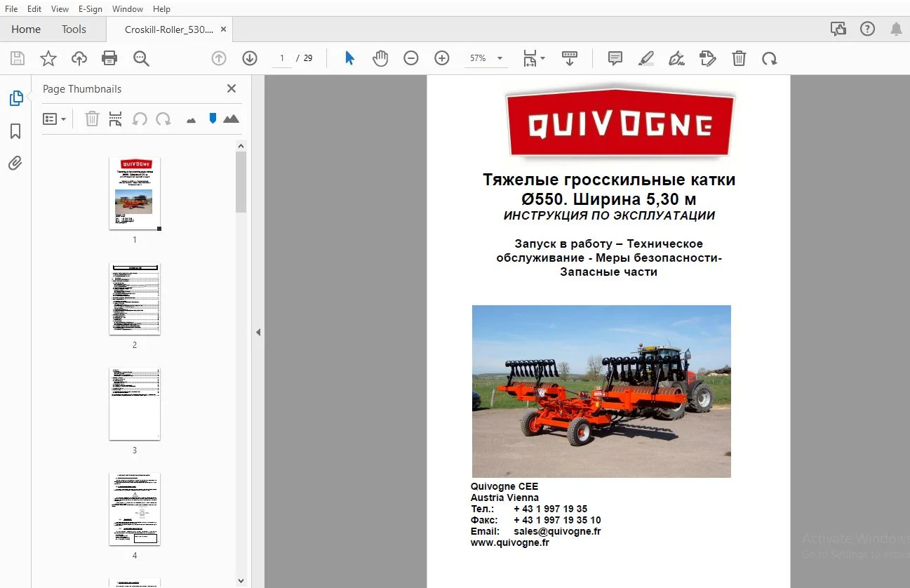This screenshot has height=588, width=910.
Task: Click the sales@quivogne.fr email address
Action: (557, 531)
